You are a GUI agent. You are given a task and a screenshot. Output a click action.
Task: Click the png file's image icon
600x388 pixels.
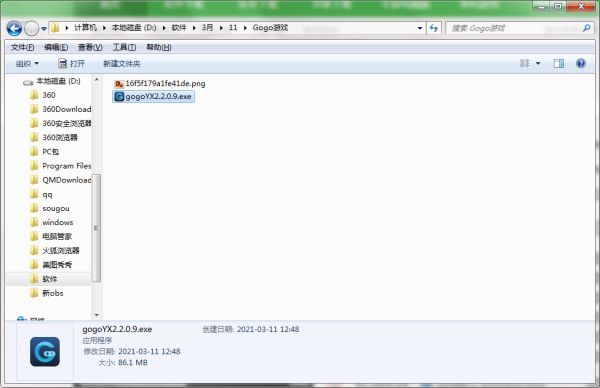tap(119, 84)
